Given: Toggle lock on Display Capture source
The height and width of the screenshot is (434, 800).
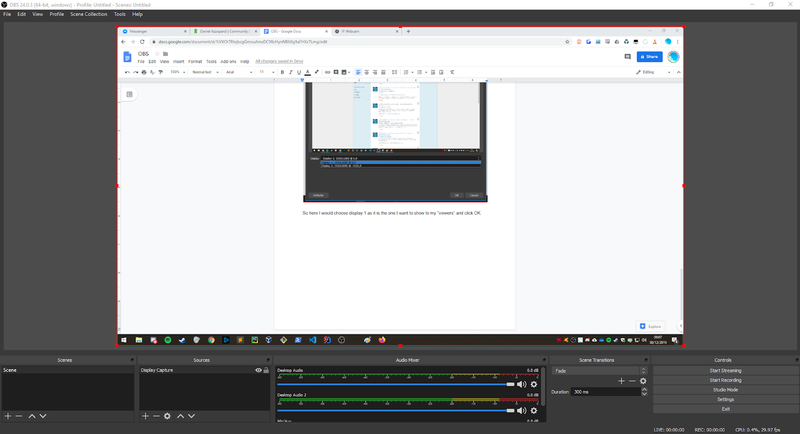Looking at the screenshot, I should 266,370.
